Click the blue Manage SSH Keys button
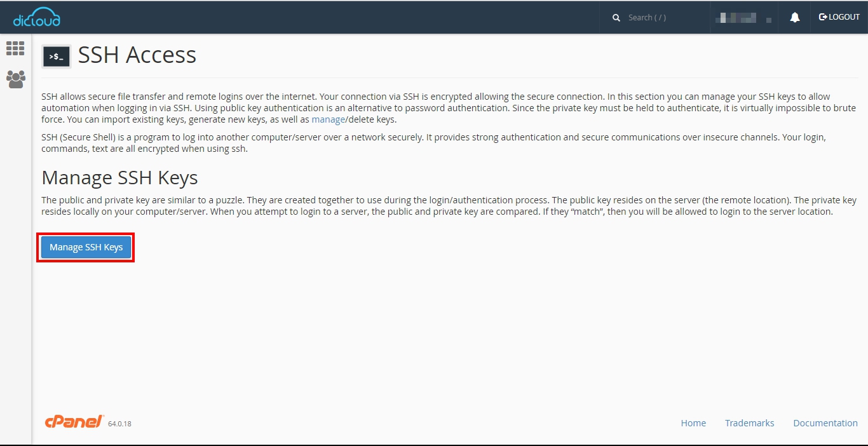Image resolution: width=868 pixels, height=446 pixels. tap(86, 247)
